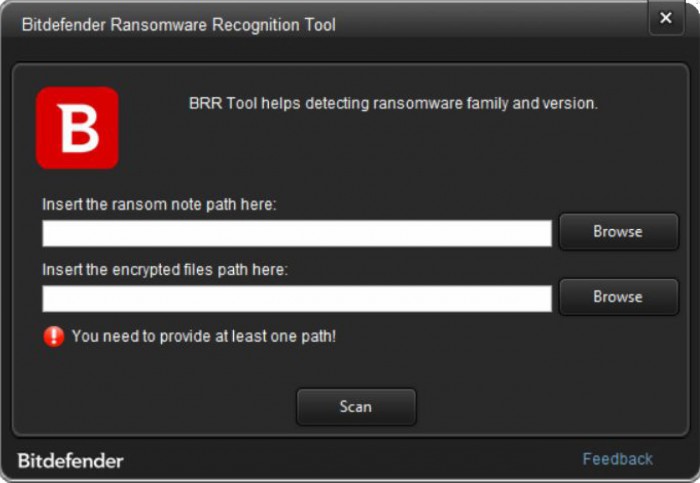
Task: Click the BRR Tool description text
Action: pos(393,104)
